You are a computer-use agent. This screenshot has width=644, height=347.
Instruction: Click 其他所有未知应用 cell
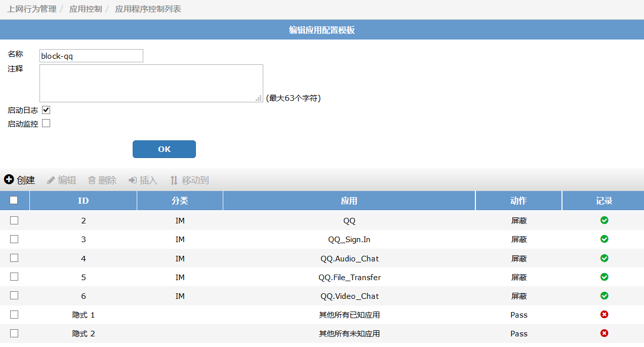coord(349,334)
